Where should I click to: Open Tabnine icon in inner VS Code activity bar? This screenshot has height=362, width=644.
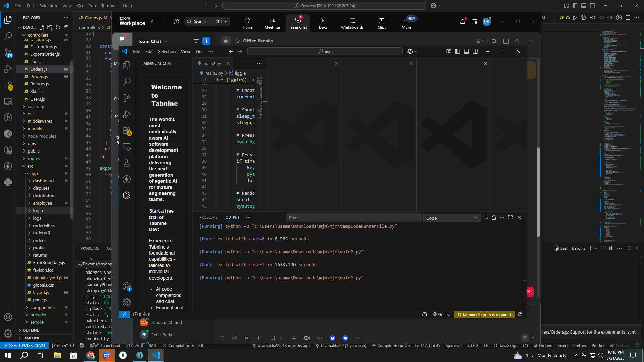(x=127, y=195)
